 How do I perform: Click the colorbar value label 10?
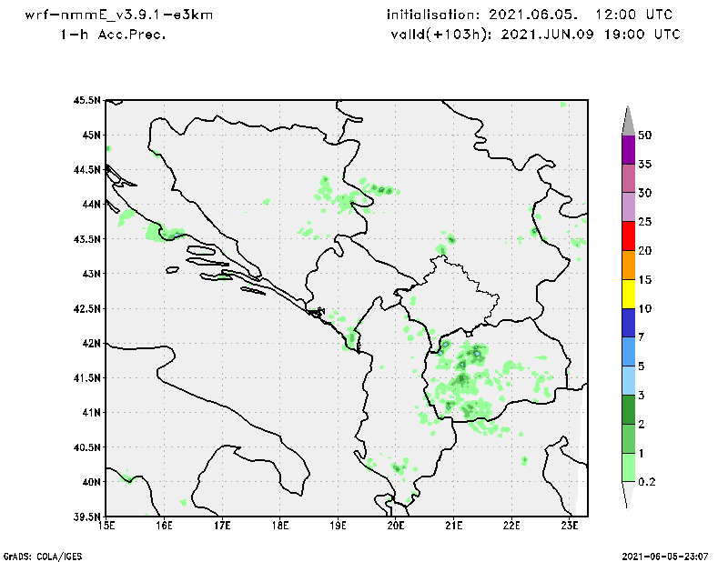(645, 308)
